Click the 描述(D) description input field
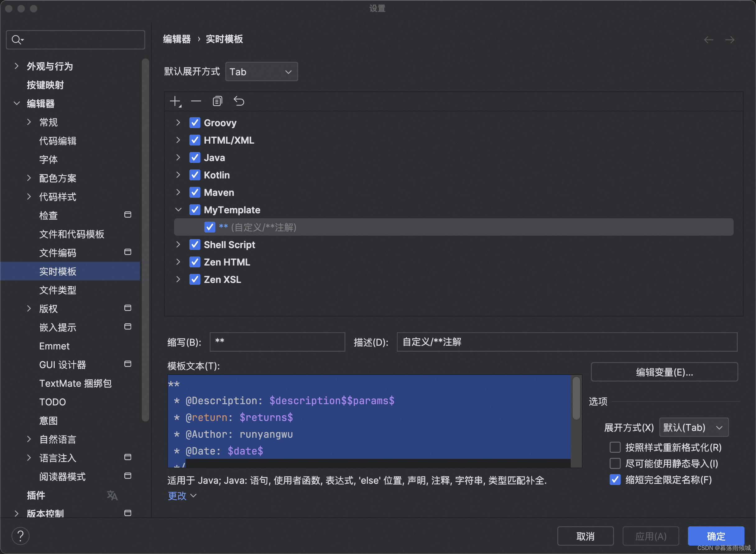This screenshot has height=554, width=756. pyautogui.click(x=567, y=342)
